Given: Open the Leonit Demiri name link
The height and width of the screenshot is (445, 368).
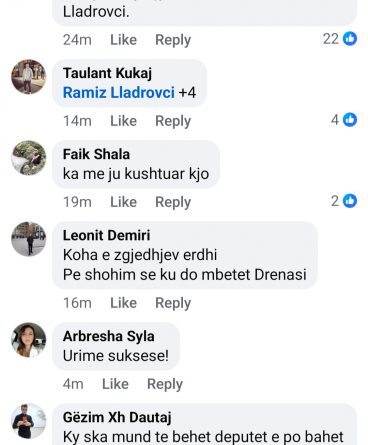Looking at the screenshot, I should (x=106, y=235).
